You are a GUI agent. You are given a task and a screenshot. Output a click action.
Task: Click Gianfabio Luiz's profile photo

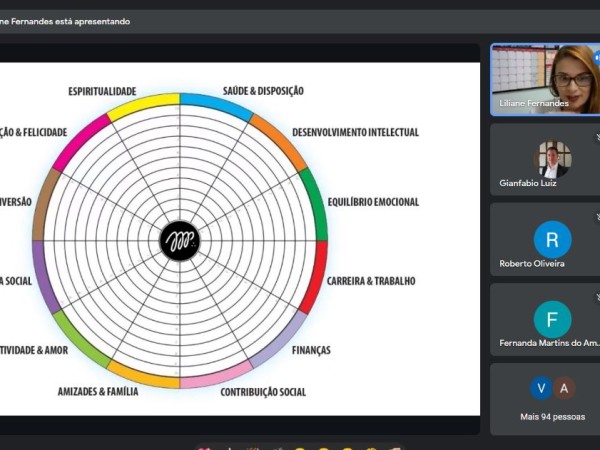(552, 159)
